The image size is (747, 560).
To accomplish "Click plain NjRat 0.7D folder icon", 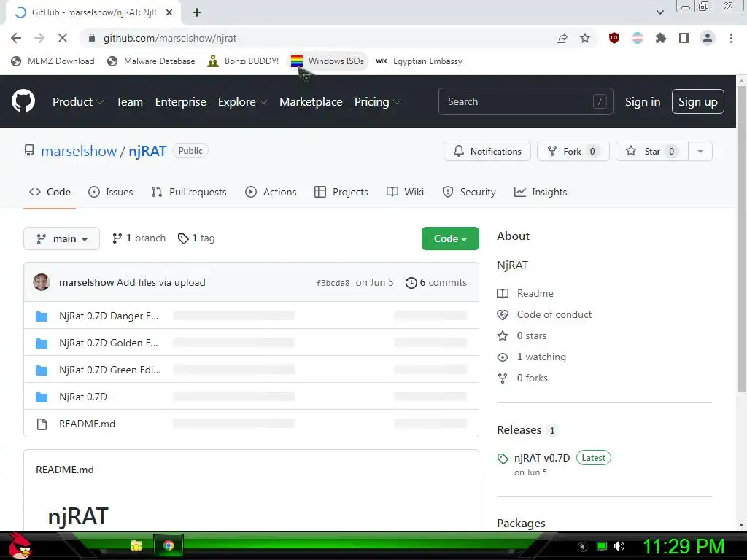I will coord(42,397).
